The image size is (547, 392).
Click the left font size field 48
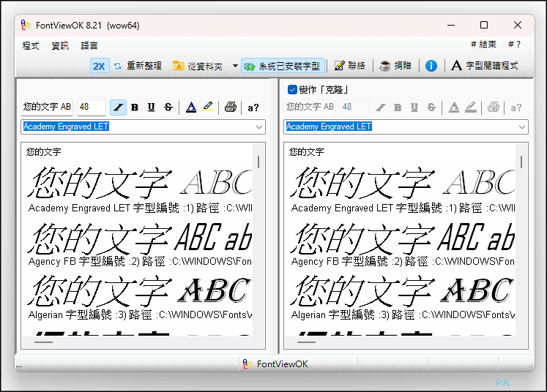92,107
